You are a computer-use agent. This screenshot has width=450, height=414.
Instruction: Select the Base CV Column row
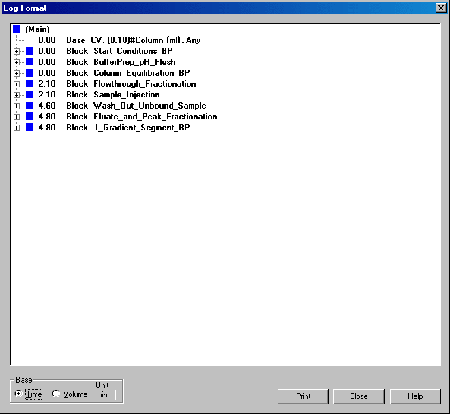[x=119, y=40]
